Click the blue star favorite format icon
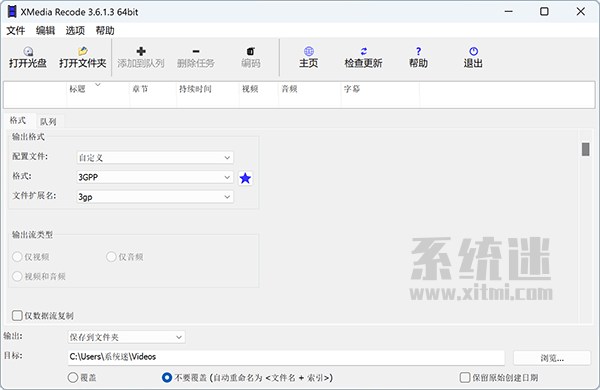The height and width of the screenshot is (390, 600). pyautogui.click(x=245, y=178)
